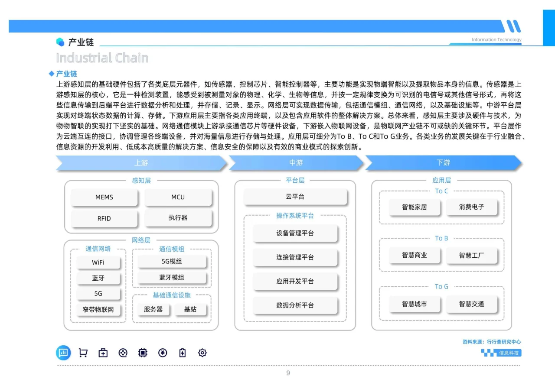
Task: Click the 通信模组 subgroup label
Action: click(172, 249)
